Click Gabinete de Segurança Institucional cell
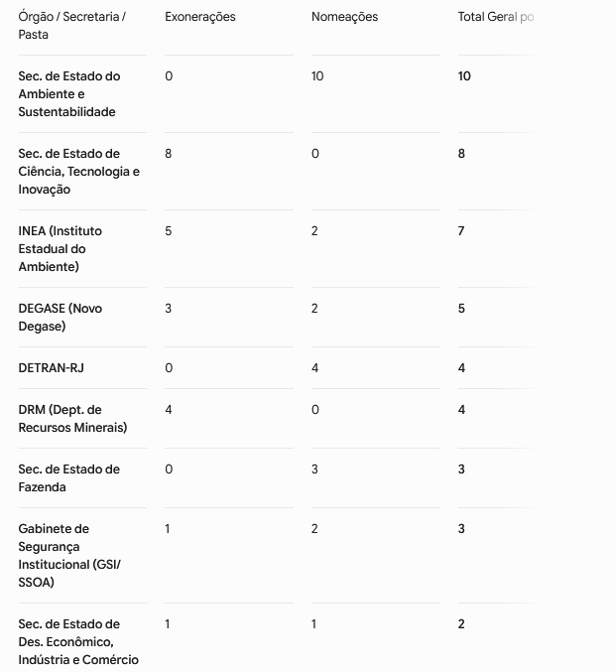616x672 pixels. [69, 556]
